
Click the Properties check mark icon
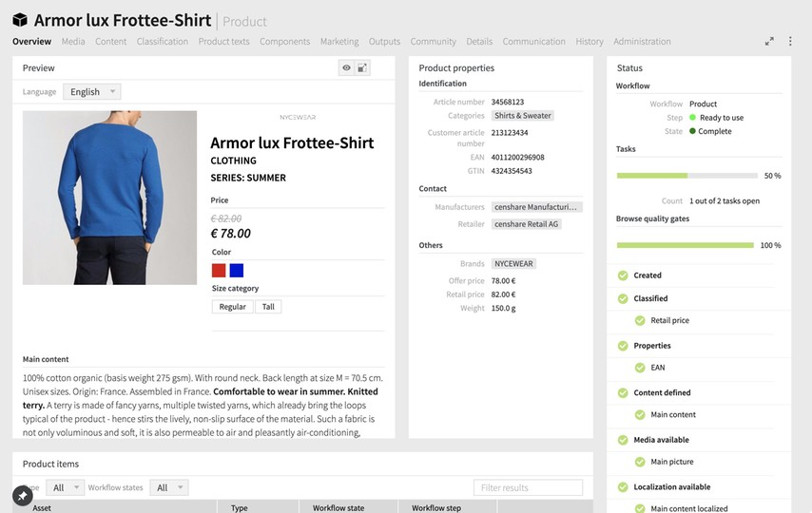click(623, 346)
